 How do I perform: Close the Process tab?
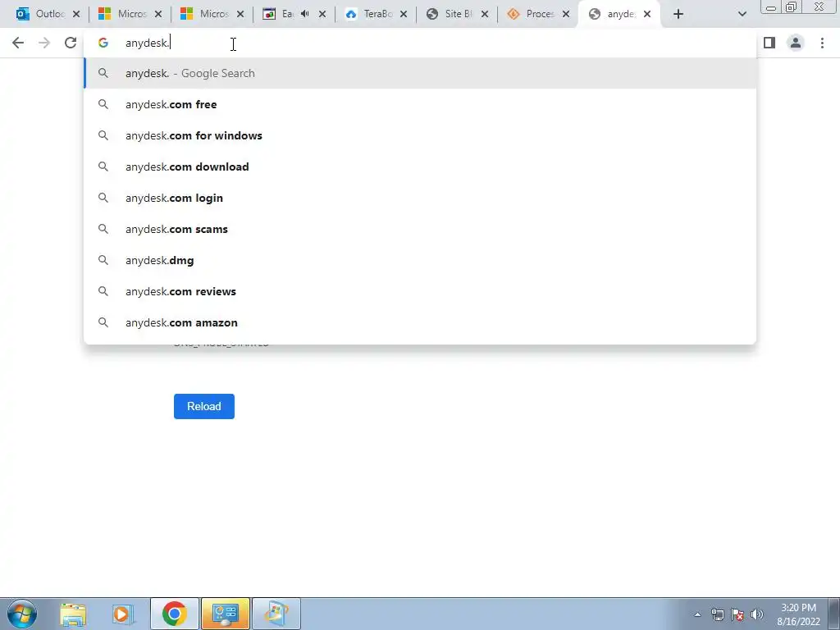pyautogui.click(x=566, y=15)
